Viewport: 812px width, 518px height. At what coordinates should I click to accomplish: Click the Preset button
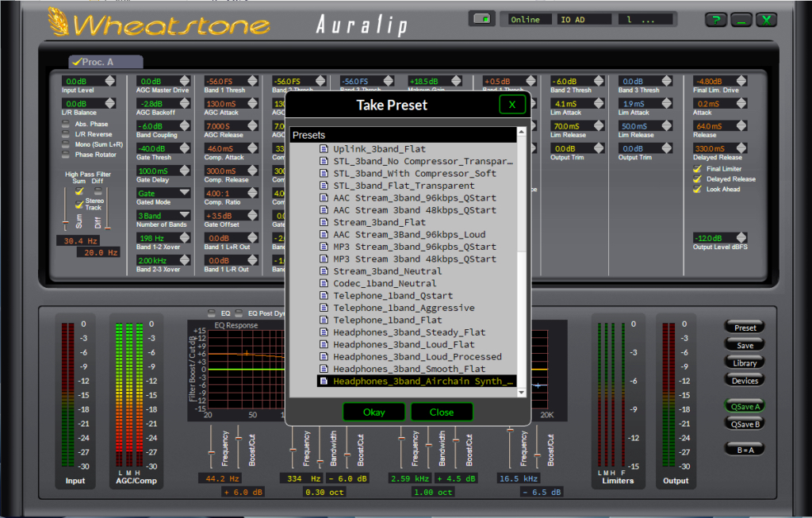click(745, 328)
